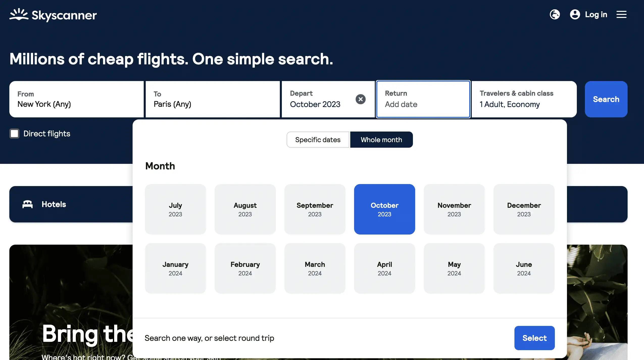Image resolution: width=644 pixels, height=360 pixels.
Task: Expand Travelers and cabin class dropdown
Action: pyautogui.click(x=524, y=99)
